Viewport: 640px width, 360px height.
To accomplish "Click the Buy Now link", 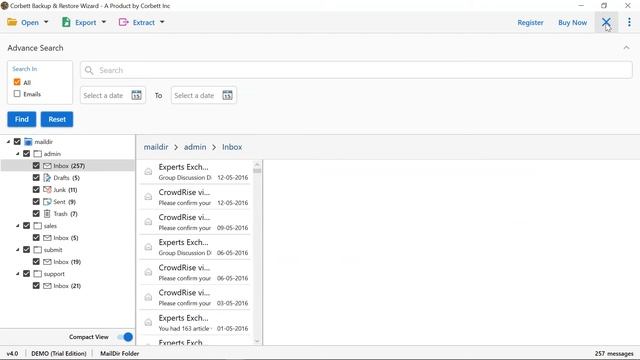I will pyautogui.click(x=572, y=22).
